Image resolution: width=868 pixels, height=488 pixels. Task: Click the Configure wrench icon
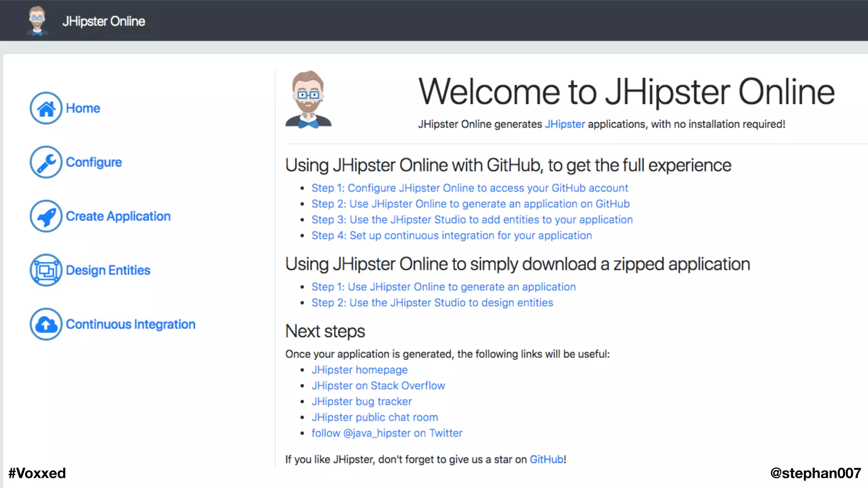point(46,162)
